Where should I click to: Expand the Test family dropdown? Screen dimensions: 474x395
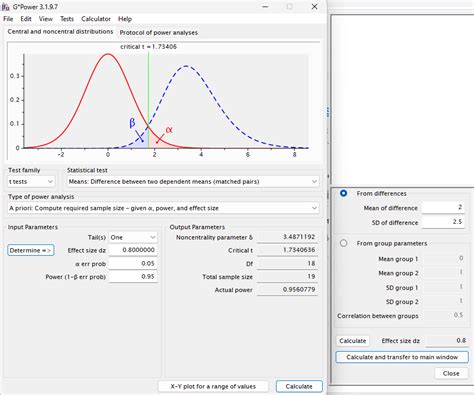coord(31,182)
